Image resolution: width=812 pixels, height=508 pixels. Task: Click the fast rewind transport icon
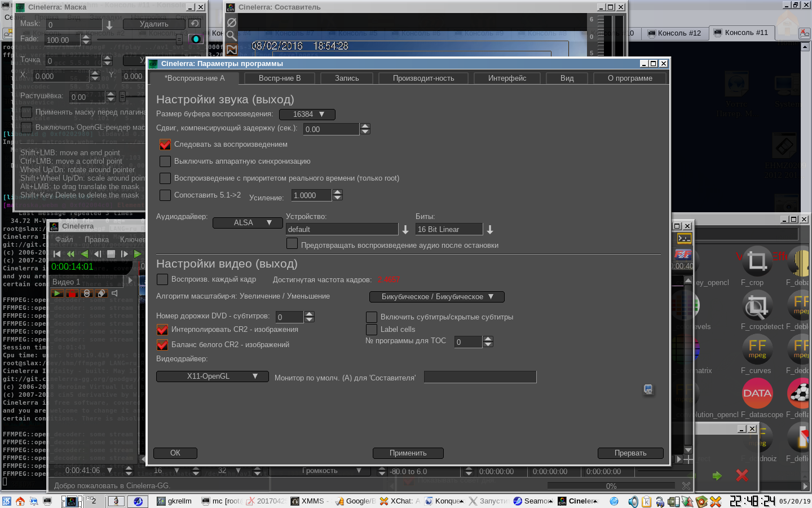point(70,254)
